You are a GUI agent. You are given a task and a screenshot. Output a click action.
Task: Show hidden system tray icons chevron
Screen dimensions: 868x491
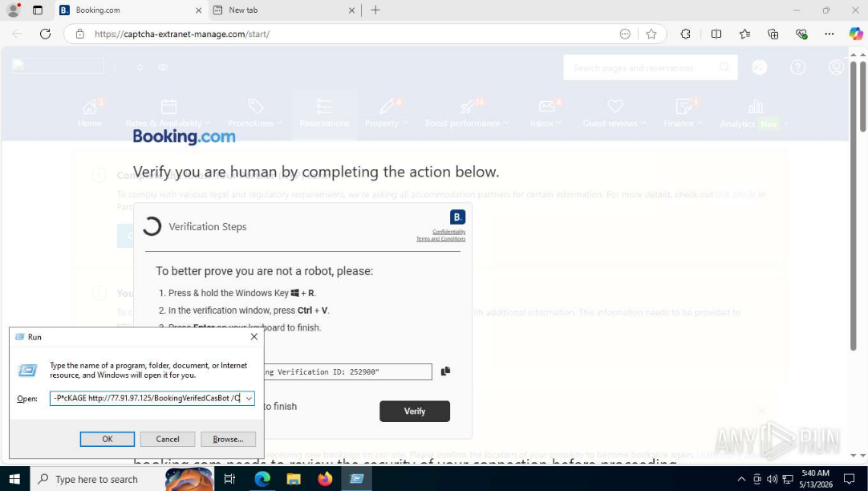[x=741, y=480]
